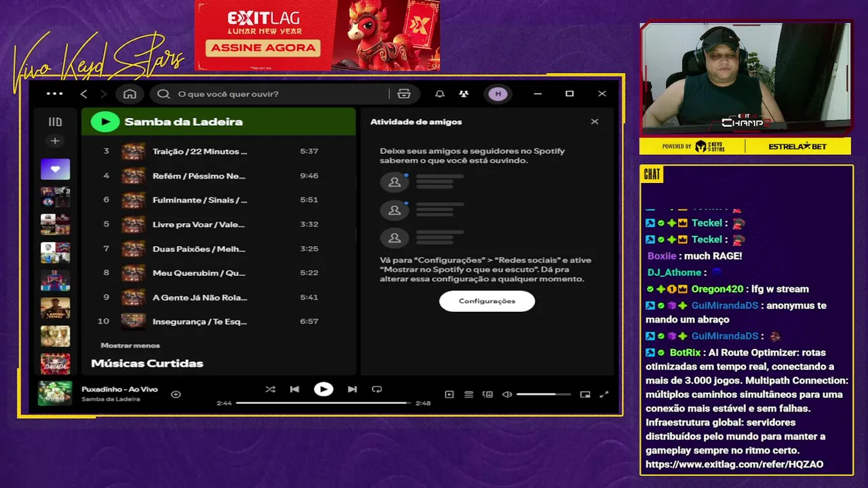Select track 'Traição / 22 Minutos ...'
The image size is (868, 488).
[x=199, y=151]
